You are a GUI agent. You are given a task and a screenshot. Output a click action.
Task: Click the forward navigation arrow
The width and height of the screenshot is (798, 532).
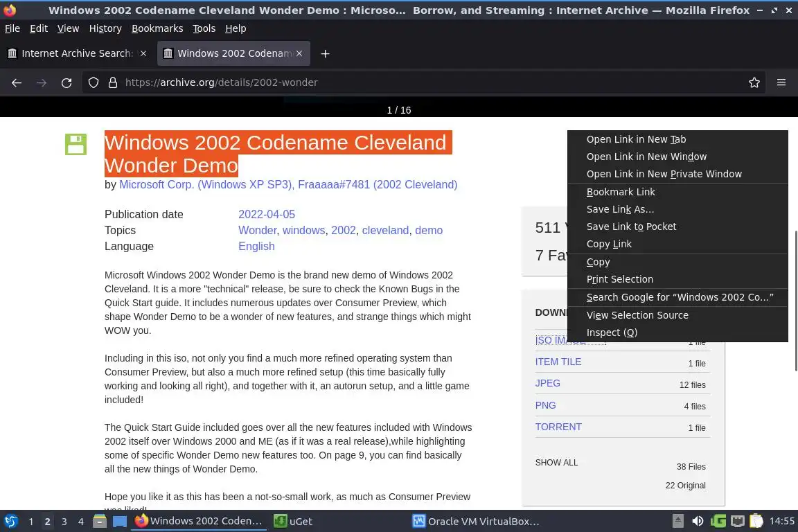click(42, 82)
